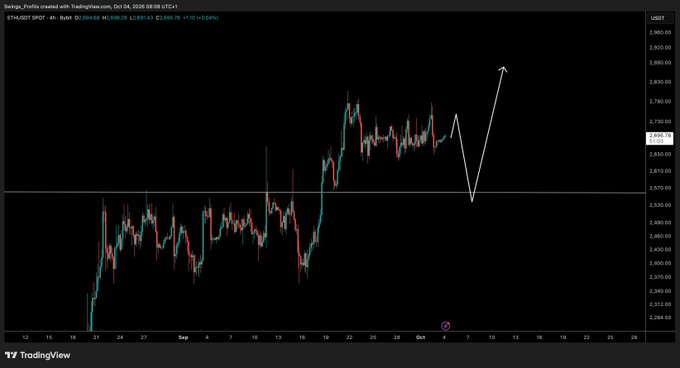Click the Sep label on time axis
The image size is (680, 368).
[x=183, y=337]
